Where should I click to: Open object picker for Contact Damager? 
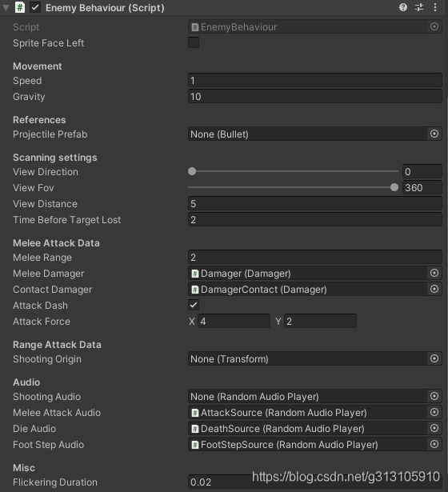[434, 289]
